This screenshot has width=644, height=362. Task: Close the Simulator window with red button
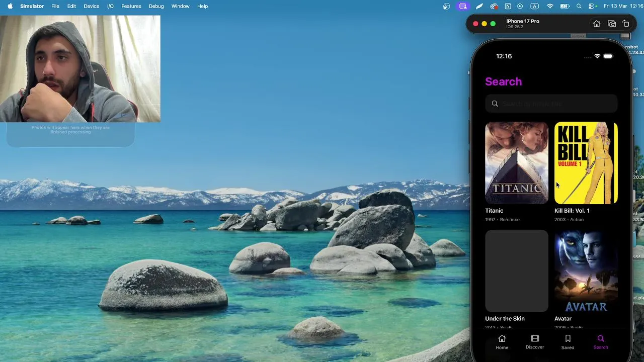(475, 24)
